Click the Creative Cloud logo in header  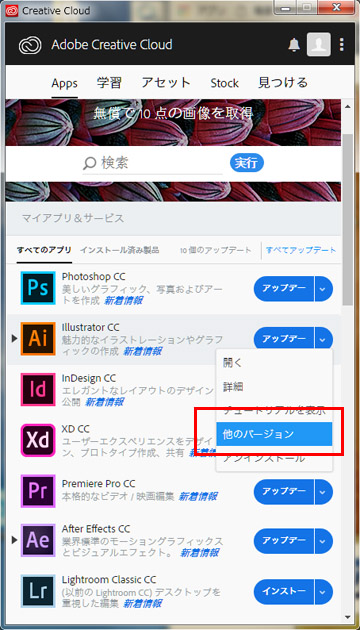point(30,44)
